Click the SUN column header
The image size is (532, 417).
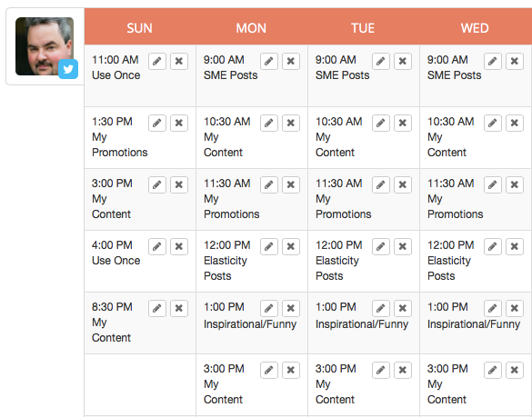point(139,28)
